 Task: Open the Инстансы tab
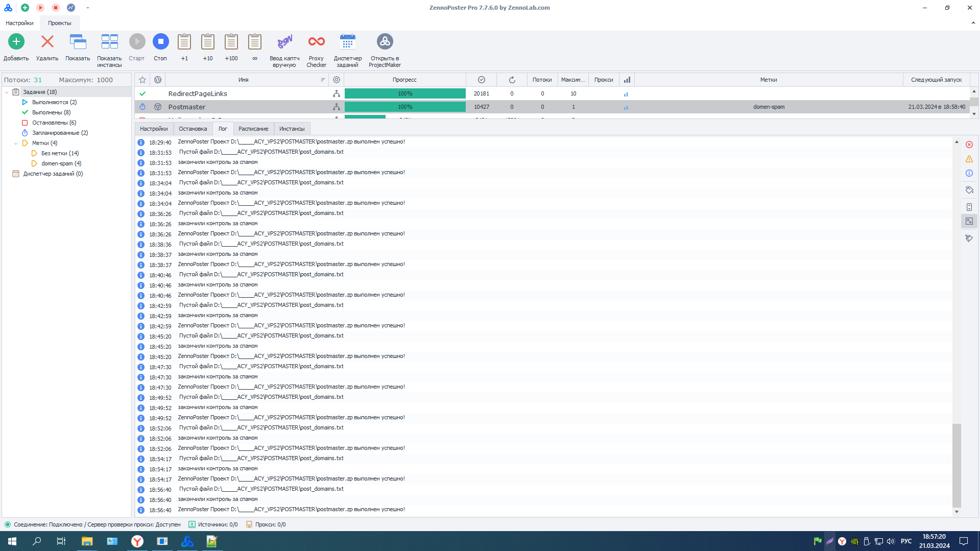click(292, 129)
